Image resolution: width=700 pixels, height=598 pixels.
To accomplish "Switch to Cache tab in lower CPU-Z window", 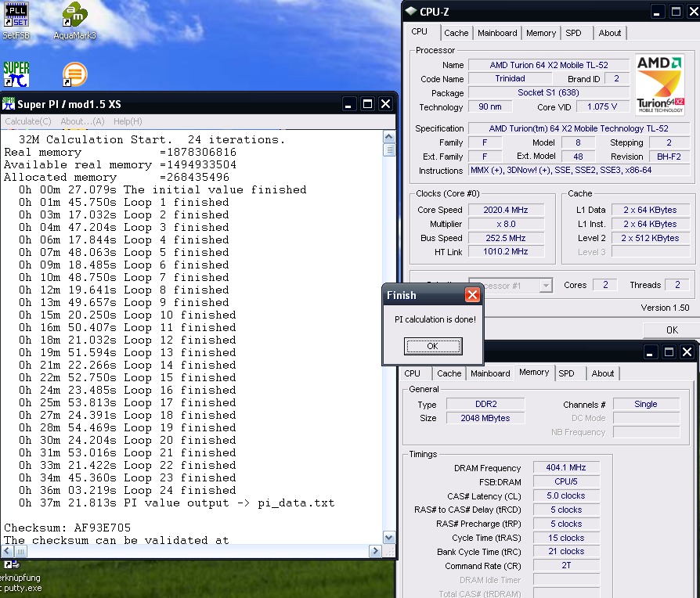I will click(x=449, y=373).
